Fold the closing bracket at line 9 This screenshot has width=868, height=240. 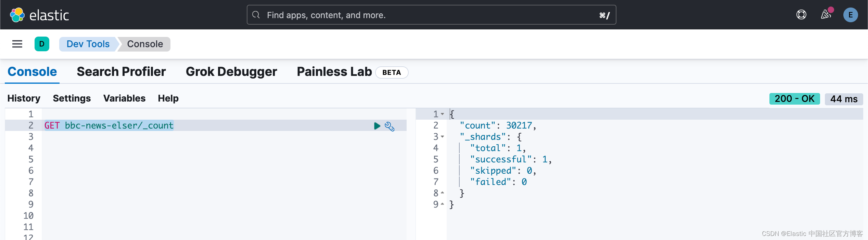(443, 204)
